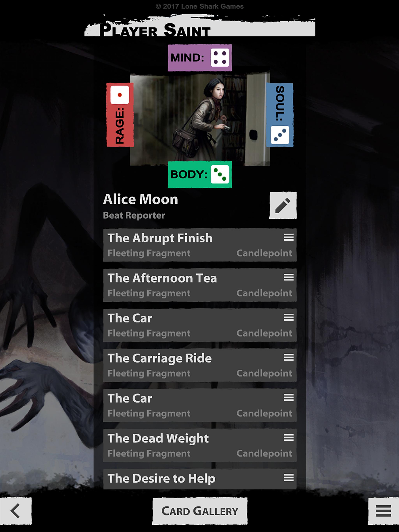This screenshot has height=532, width=399.
Task: Click the Soul die showing three pips
Action: [280, 135]
